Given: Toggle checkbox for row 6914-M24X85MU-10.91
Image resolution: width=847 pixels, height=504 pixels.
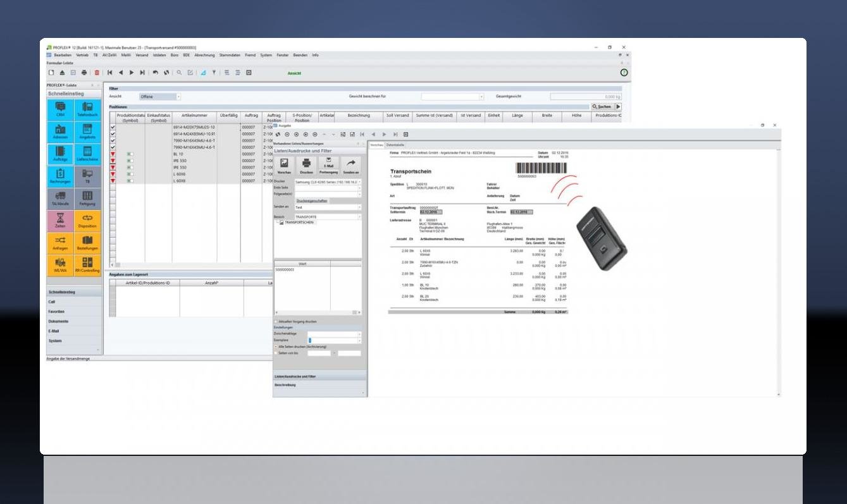Looking at the screenshot, I should (113, 134).
